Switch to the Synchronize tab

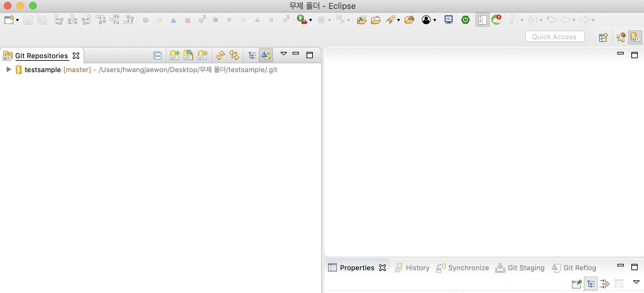coord(463,268)
